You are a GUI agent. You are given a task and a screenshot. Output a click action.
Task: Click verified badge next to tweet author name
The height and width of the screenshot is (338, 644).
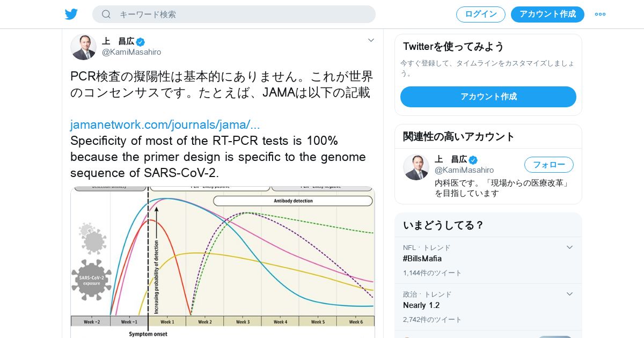coord(141,42)
